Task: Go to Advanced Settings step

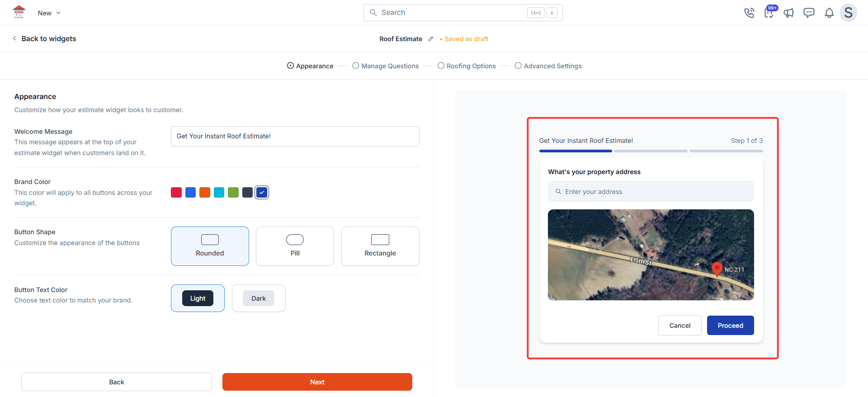Action: (x=548, y=66)
